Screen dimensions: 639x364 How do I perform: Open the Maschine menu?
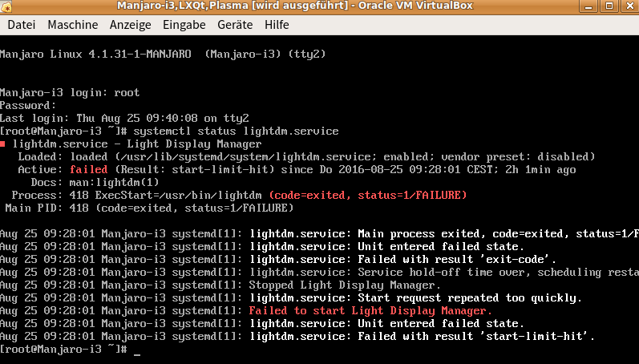(x=72, y=25)
